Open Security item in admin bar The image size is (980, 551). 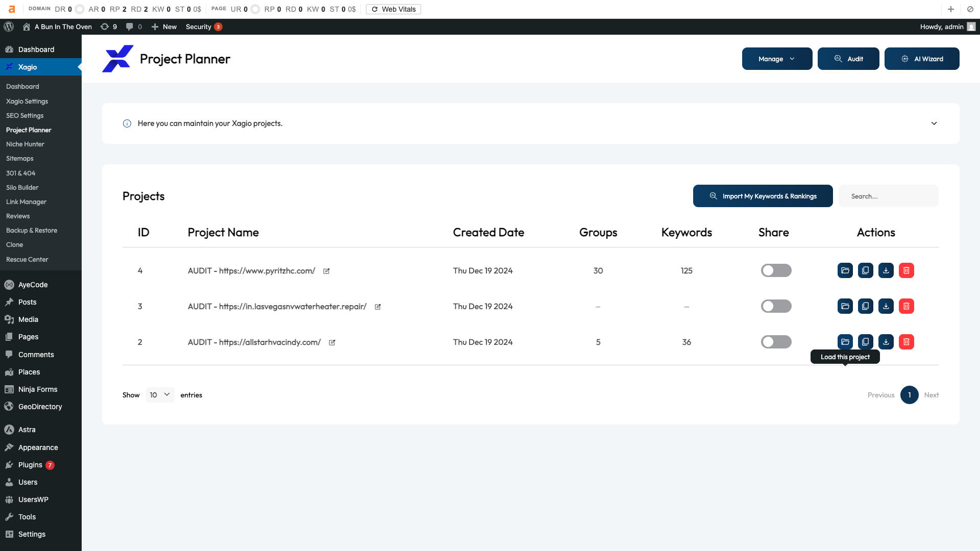pyautogui.click(x=204, y=27)
